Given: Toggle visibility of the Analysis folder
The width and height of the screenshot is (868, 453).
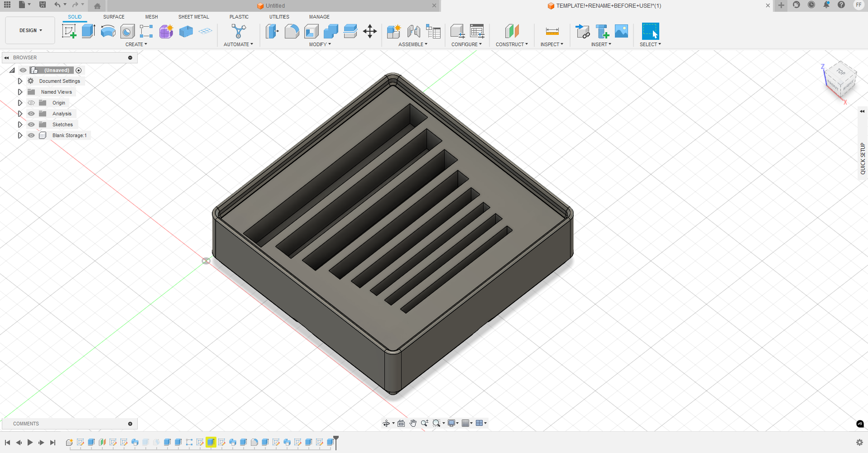Looking at the screenshot, I should coord(31,114).
